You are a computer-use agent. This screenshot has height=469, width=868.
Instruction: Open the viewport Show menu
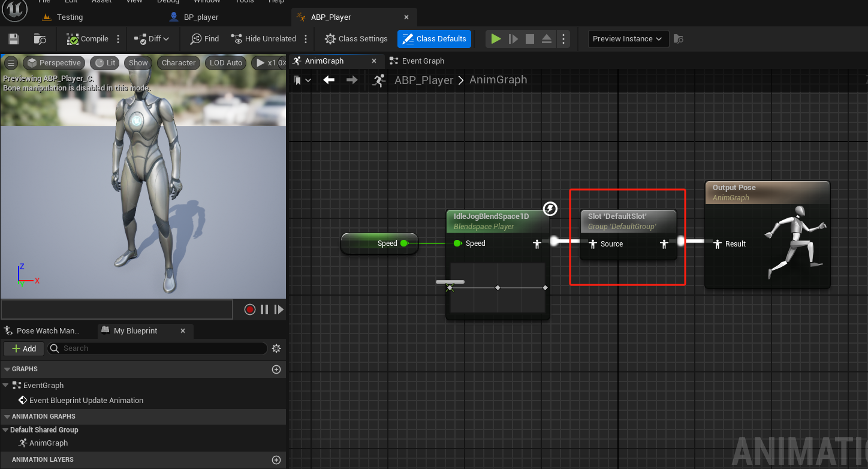[138, 63]
